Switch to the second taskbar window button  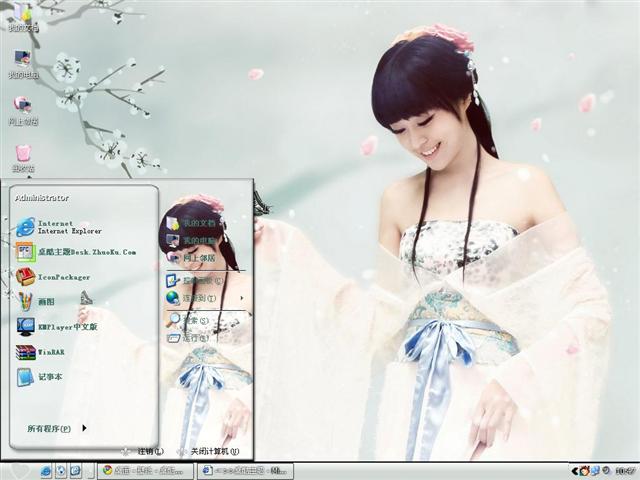(x=245, y=471)
